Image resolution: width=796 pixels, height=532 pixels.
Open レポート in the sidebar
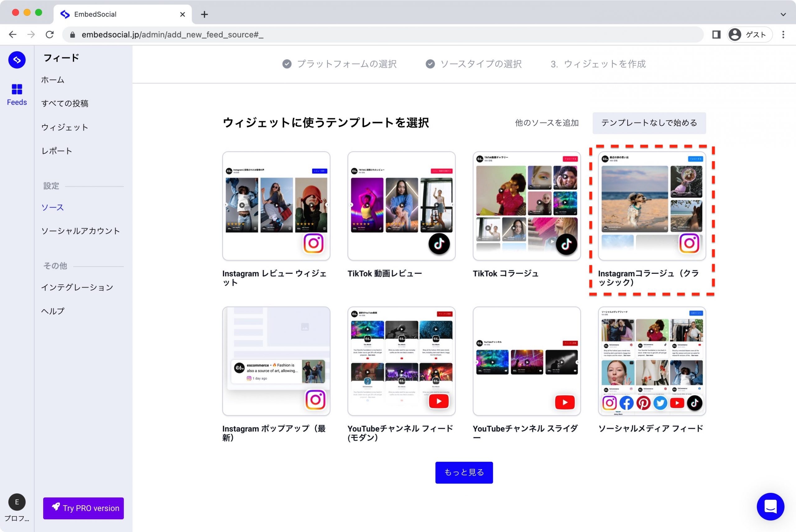click(57, 151)
